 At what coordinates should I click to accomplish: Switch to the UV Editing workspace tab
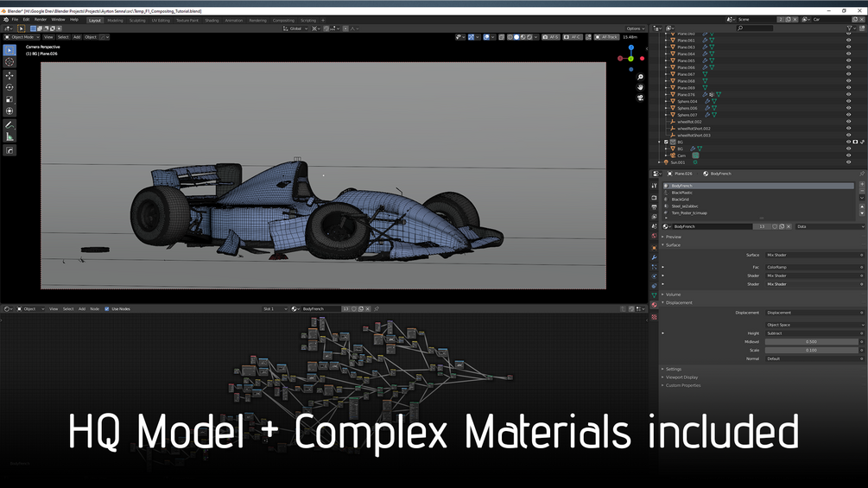162,21
